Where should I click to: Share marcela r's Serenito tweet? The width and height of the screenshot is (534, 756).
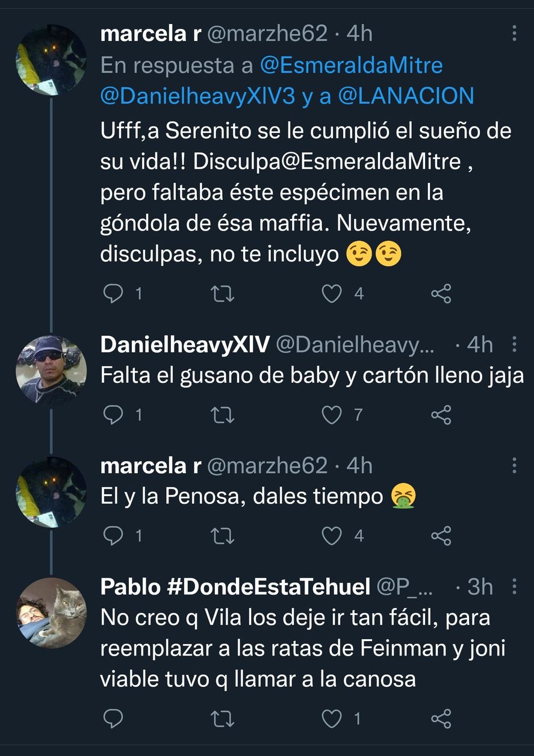pyautogui.click(x=441, y=294)
